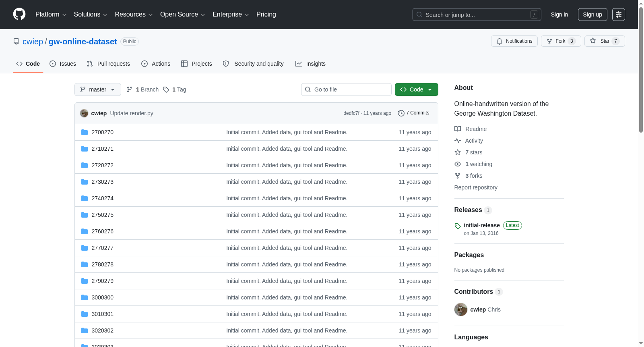The image size is (644, 347).
Task: Star the repository with the Star button
Action: pos(605,41)
